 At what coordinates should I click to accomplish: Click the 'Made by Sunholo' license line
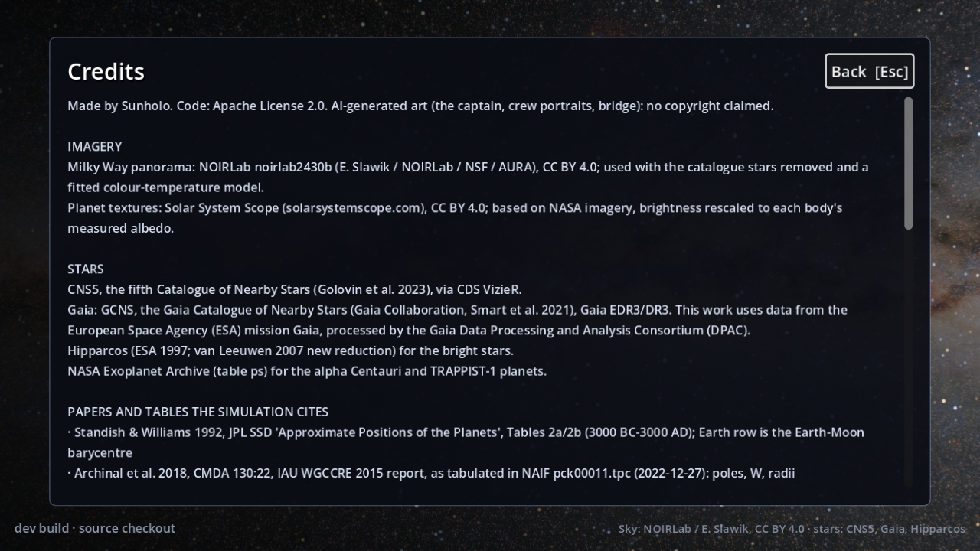(x=420, y=106)
